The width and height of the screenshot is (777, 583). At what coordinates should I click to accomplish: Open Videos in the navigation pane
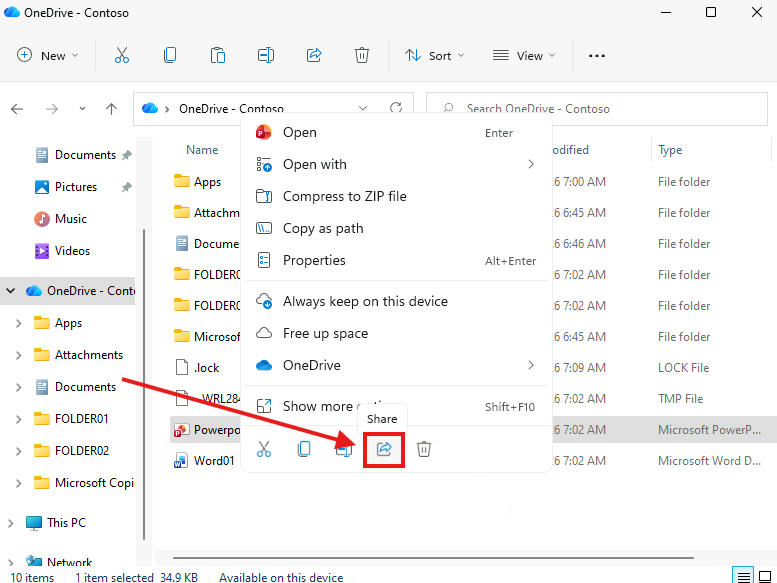click(72, 251)
